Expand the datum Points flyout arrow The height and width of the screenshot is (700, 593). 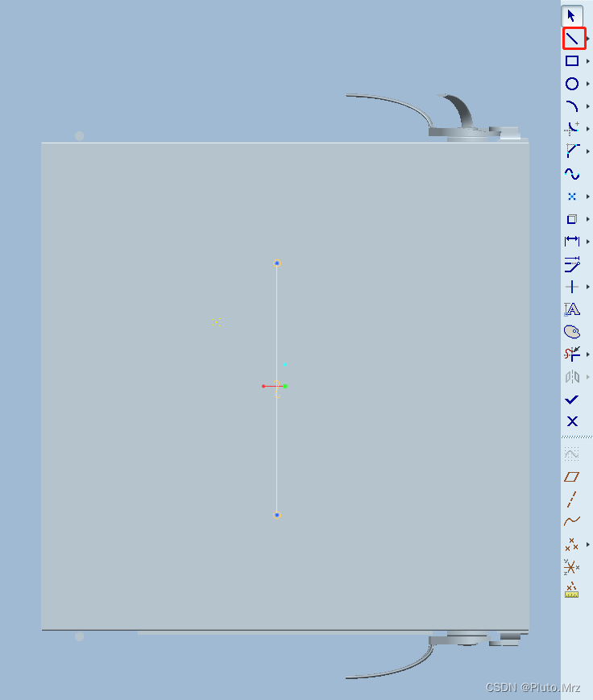588,545
